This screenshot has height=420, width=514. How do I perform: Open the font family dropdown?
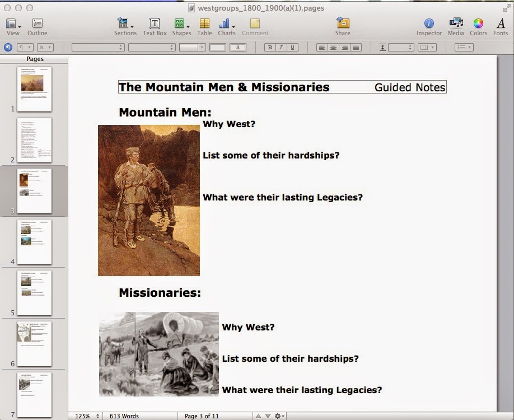pyautogui.click(x=98, y=47)
